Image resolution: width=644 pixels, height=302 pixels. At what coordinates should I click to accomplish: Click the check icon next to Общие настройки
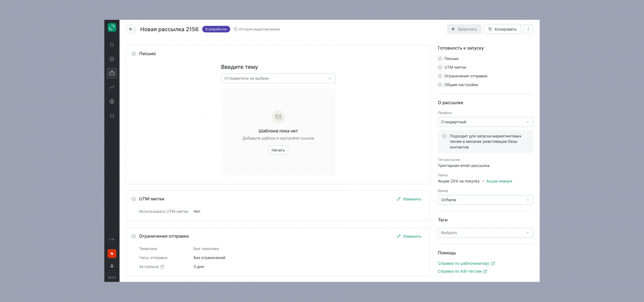(440, 85)
